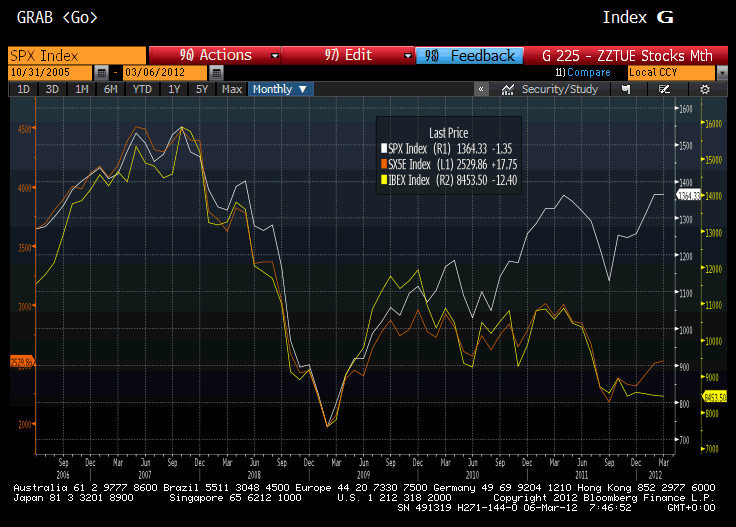
Task: Click the start date field 10/31/2005
Action: 50,73
